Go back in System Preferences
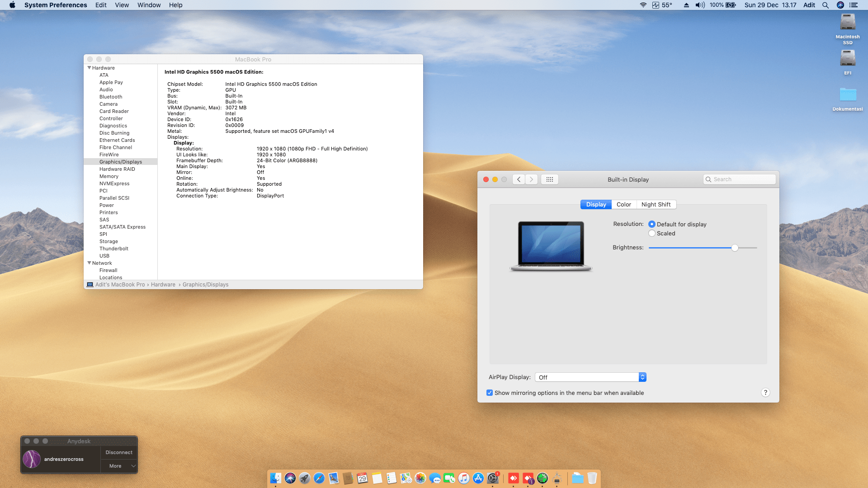 point(519,179)
